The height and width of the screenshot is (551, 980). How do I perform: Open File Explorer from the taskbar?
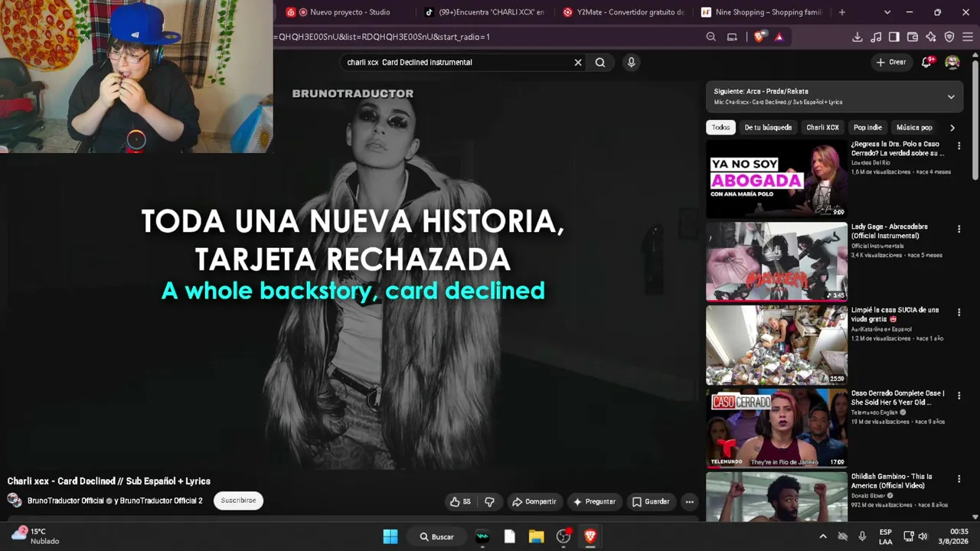[x=536, y=536]
